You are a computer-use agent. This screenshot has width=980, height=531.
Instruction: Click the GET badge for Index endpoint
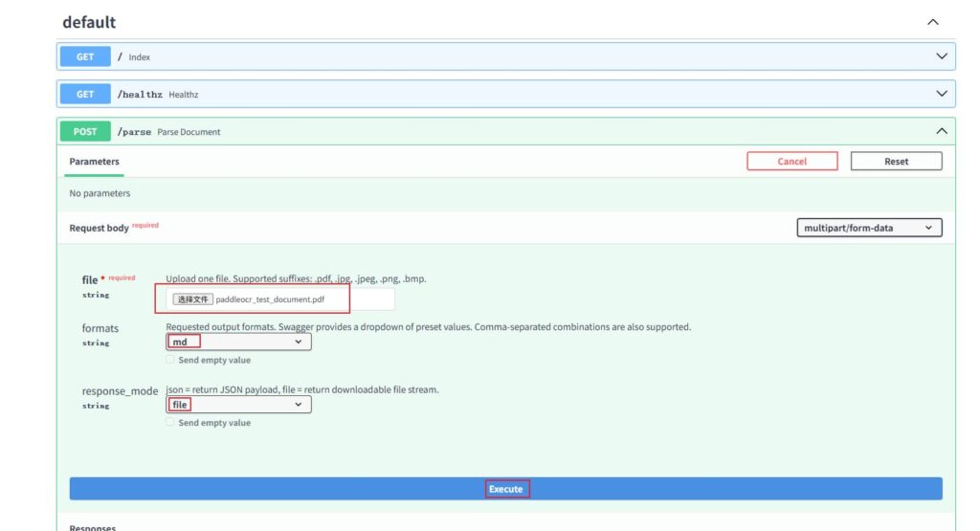click(85, 56)
